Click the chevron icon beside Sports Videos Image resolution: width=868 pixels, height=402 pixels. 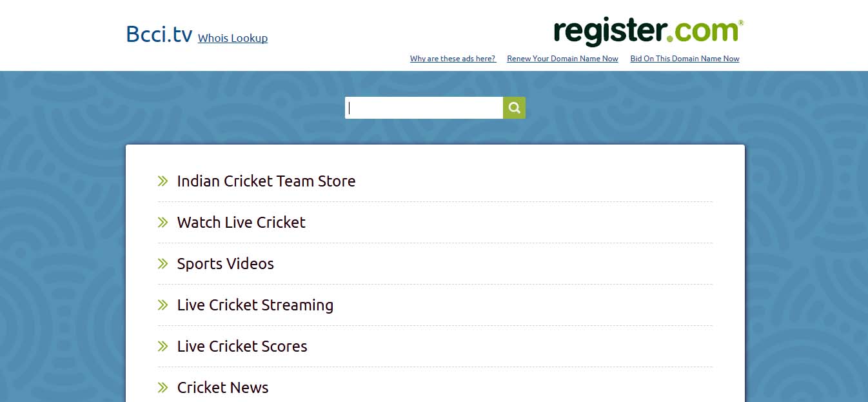163,264
